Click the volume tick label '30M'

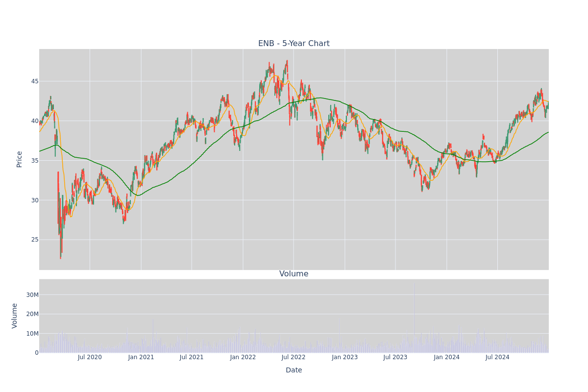click(32, 295)
